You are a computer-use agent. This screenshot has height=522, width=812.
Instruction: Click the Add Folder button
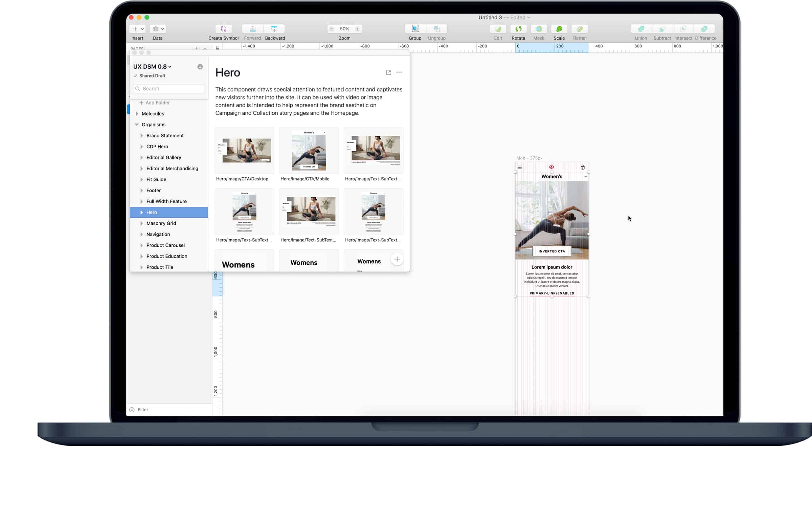pos(155,103)
